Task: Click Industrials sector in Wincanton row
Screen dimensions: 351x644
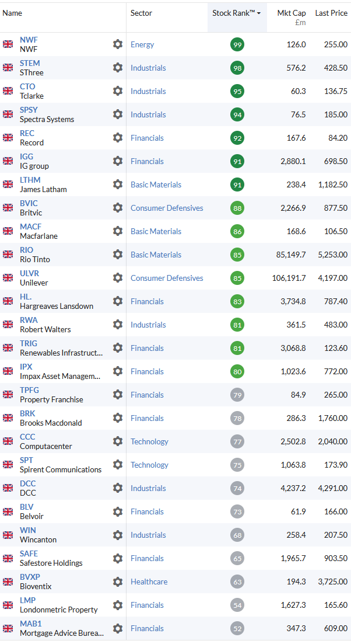Action: pos(148,535)
